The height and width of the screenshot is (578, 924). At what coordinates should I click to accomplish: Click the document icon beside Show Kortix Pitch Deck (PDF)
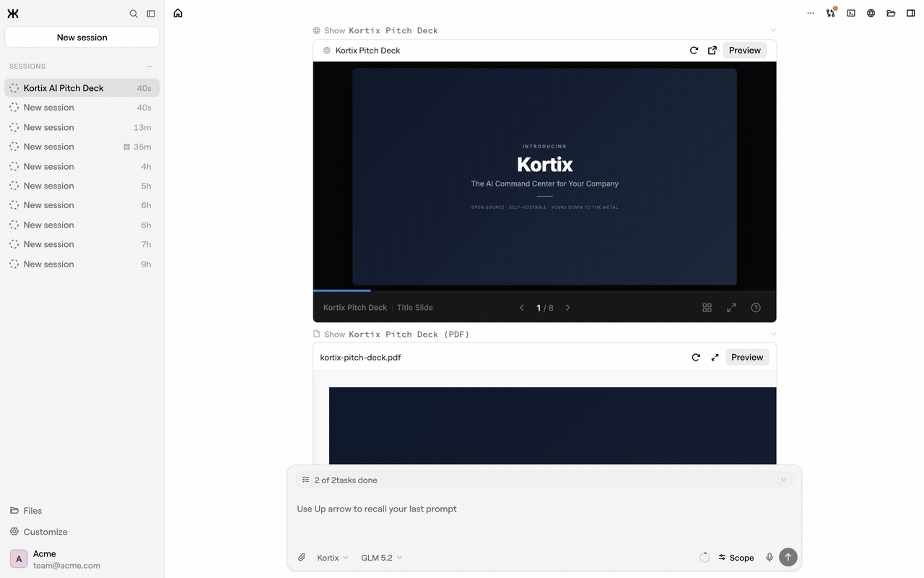pos(317,334)
